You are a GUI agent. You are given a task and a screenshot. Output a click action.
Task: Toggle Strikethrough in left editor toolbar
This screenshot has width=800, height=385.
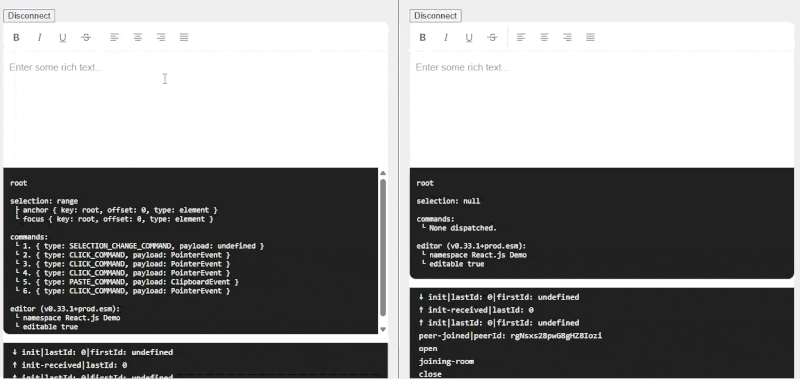(x=86, y=37)
